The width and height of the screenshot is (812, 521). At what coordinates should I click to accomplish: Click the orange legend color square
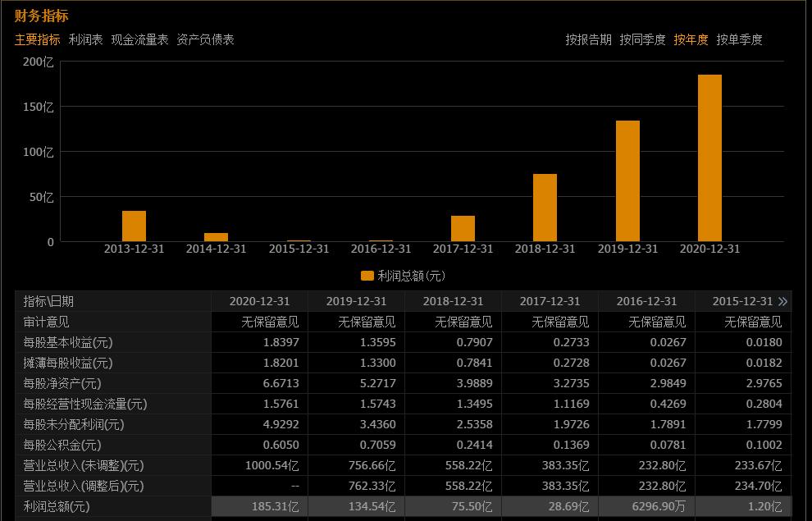coord(365,276)
